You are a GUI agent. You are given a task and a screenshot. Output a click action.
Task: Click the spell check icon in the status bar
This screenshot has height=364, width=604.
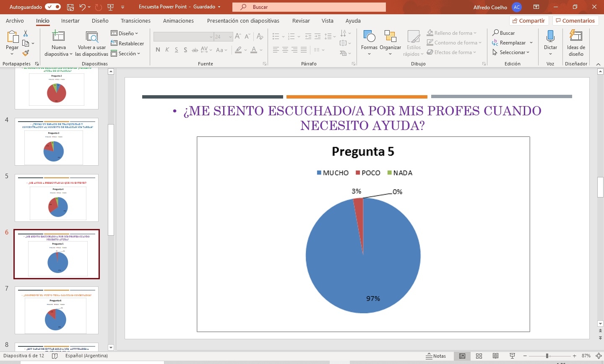click(x=55, y=356)
